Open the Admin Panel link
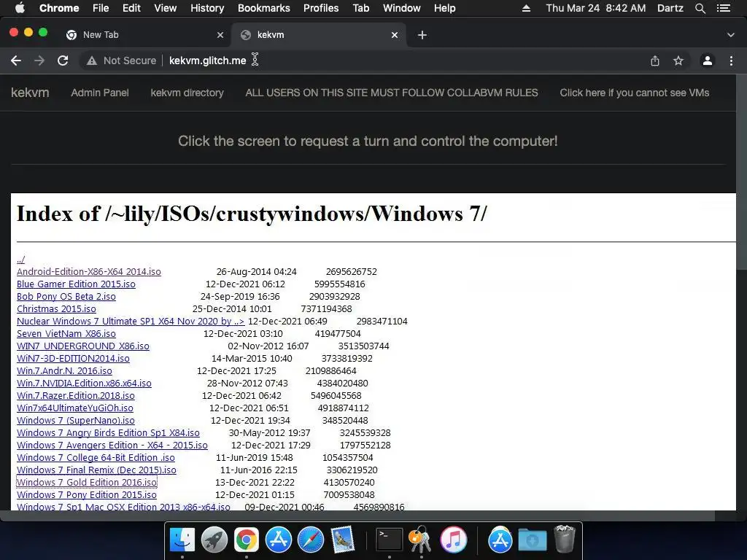The image size is (747, 560). pos(99,93)
